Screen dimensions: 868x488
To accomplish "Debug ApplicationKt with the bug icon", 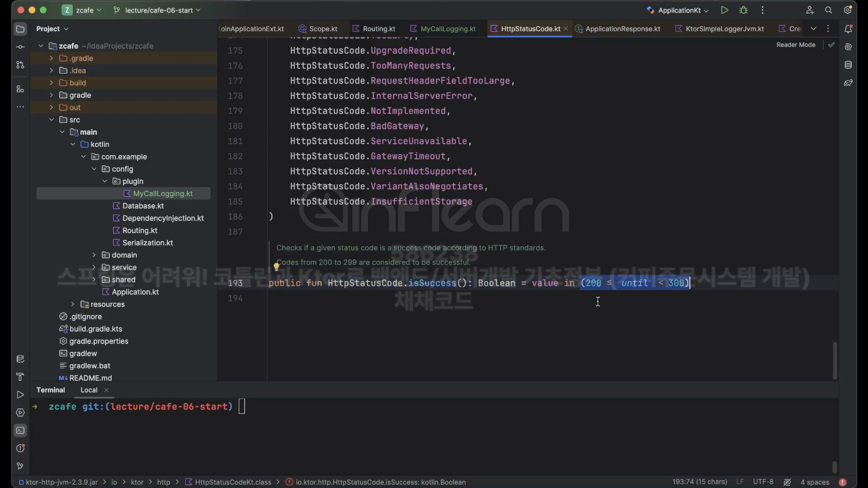I will [x=744, y=10].
